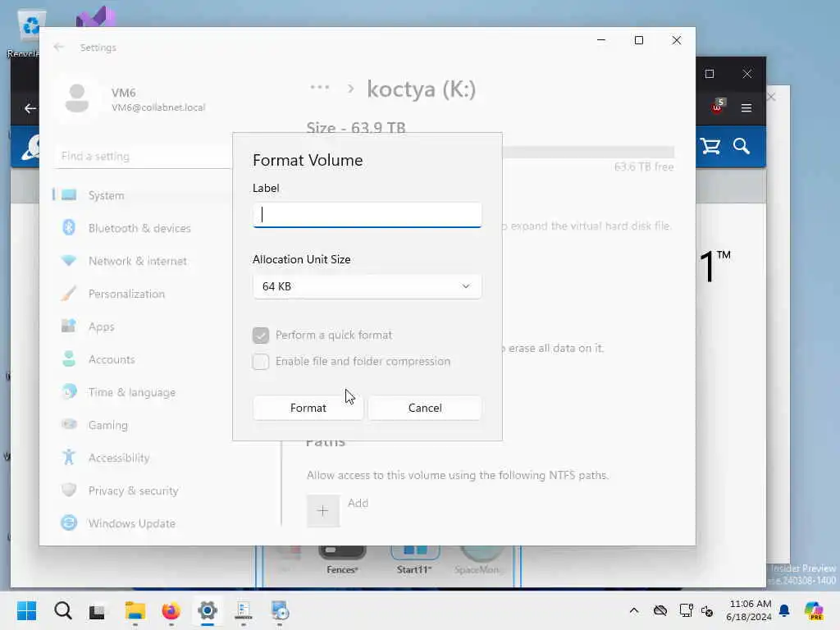Show hidden system tray icons

(x=634, y=610)
